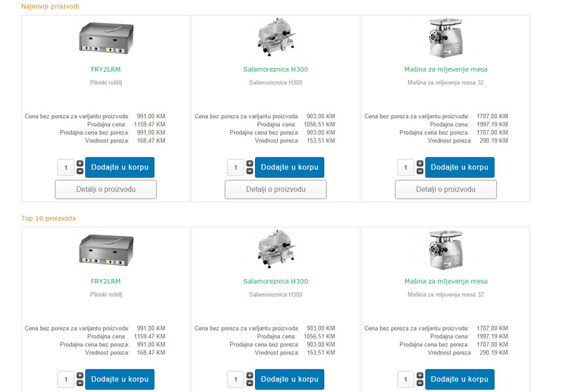The height and width of the screenshot is (392, 568).
Task: Increase quantity for Mašina za mljevenje mesa in Najnoviji proizvodi
Action: click(420, 163)
